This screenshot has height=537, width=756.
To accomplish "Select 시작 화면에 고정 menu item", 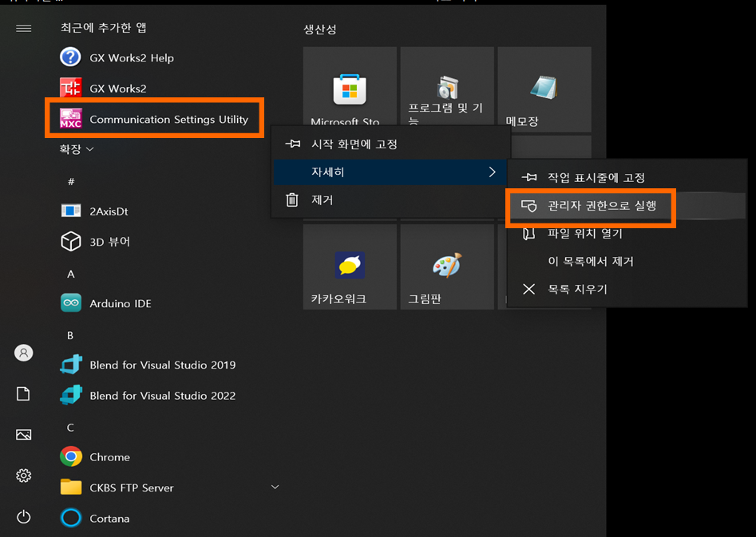I will click(391, 144).
